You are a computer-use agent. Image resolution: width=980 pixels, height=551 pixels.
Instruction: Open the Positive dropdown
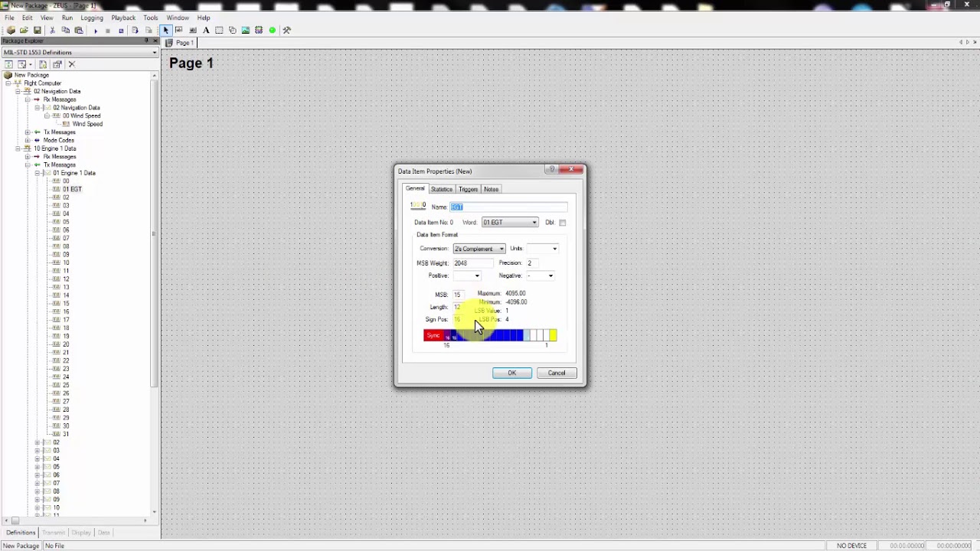(x=467, y=275)
